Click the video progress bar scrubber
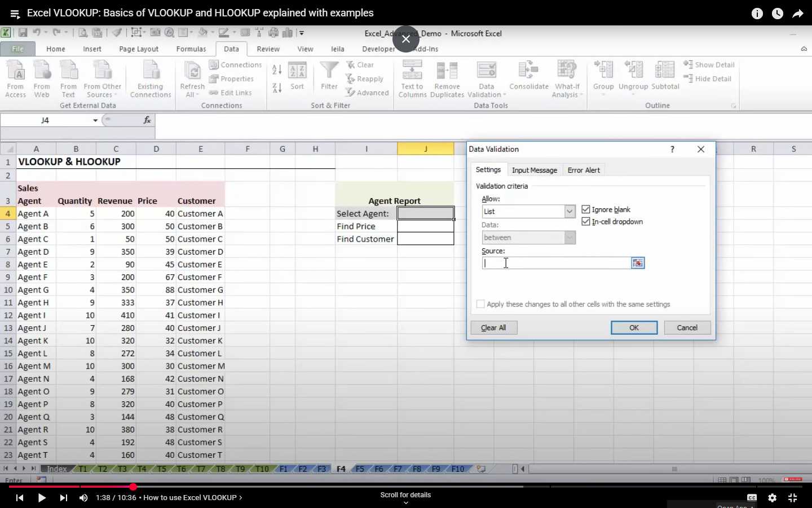 pos(133,487)
